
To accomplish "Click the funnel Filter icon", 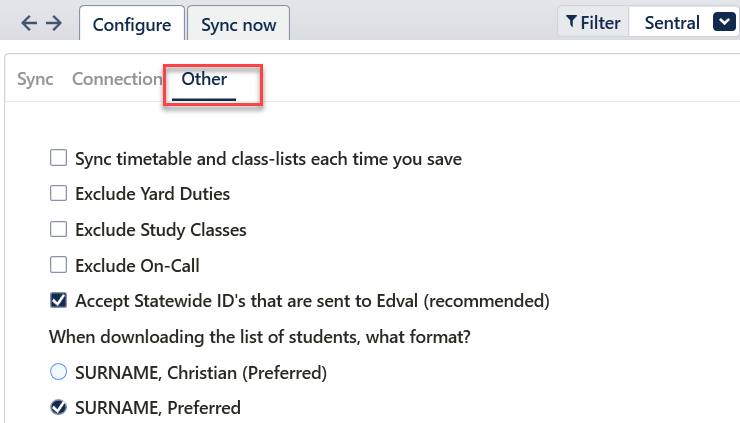I will (x=571, y=22).
